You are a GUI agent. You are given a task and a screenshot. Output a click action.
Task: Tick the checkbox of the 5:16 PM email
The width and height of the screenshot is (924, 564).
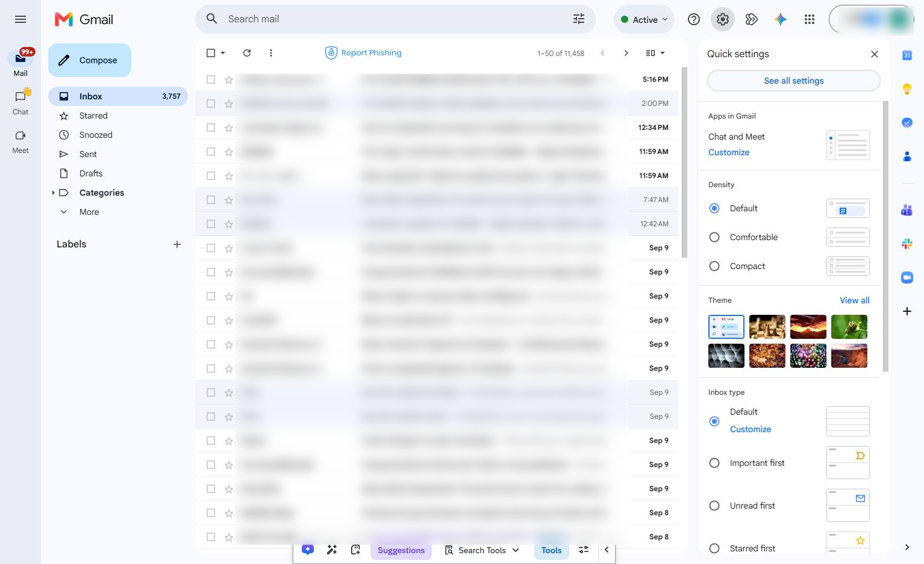click(x=211, y=79)
